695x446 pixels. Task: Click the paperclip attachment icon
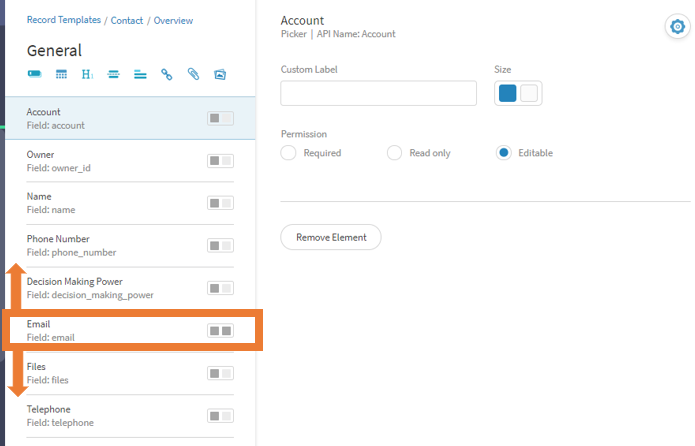[193, 74]
